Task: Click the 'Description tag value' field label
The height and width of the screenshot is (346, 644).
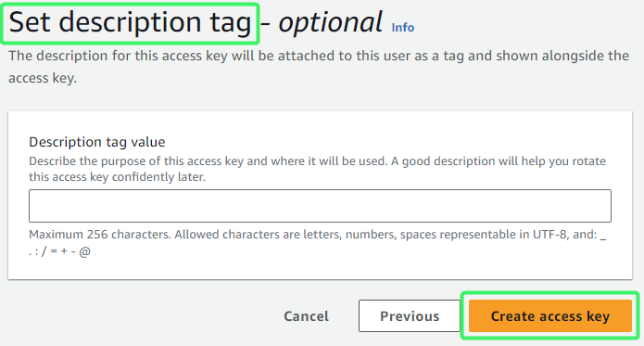Action: pos(97,142)
